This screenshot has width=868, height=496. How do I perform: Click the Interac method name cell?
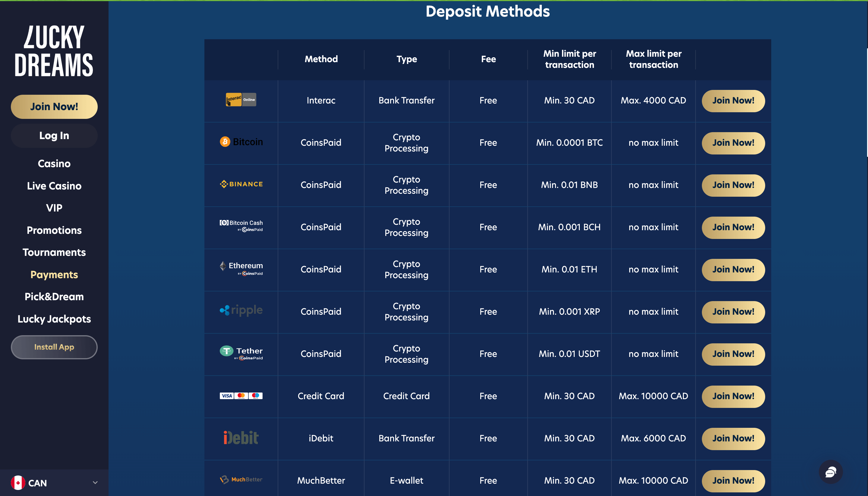(x=321, y=100)
